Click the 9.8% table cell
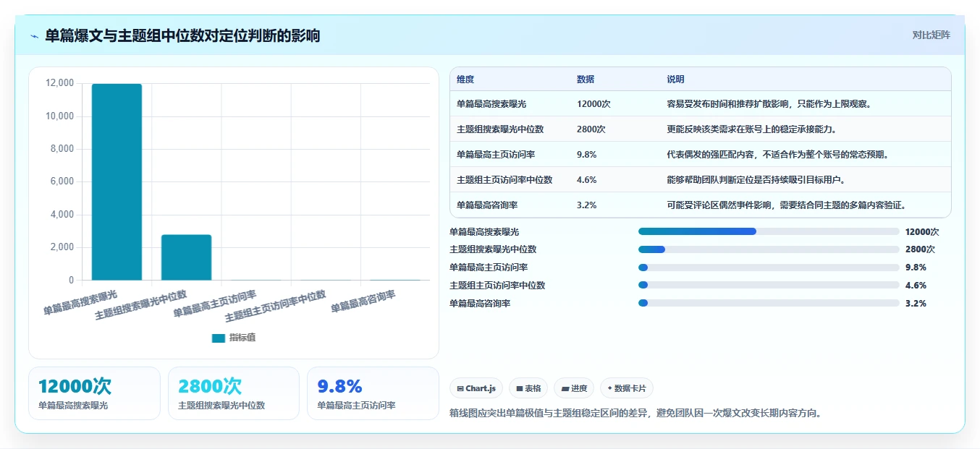Viewport: 980px width, 449px height. (587, 155)
